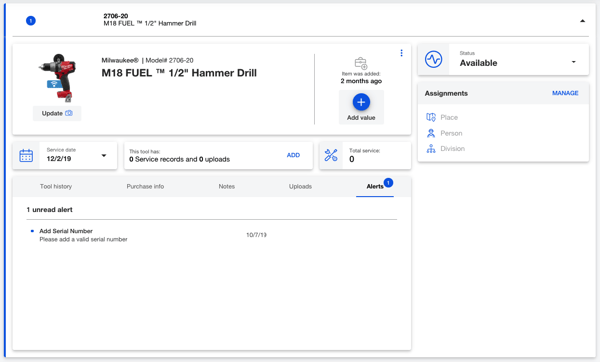Click the 1 unread alert heading
Image resolution: width=600 pixels, height=362 pixels.
pos(49,210)
